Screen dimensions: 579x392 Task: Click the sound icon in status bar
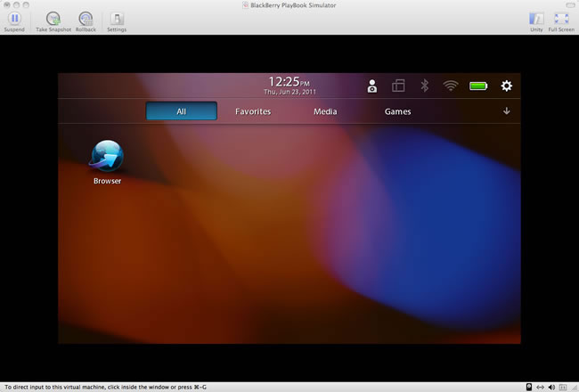point(551,388)
